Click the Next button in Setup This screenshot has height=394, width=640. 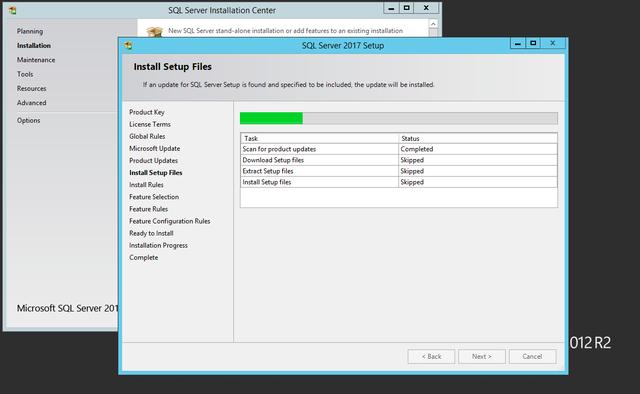pos(482,356)
